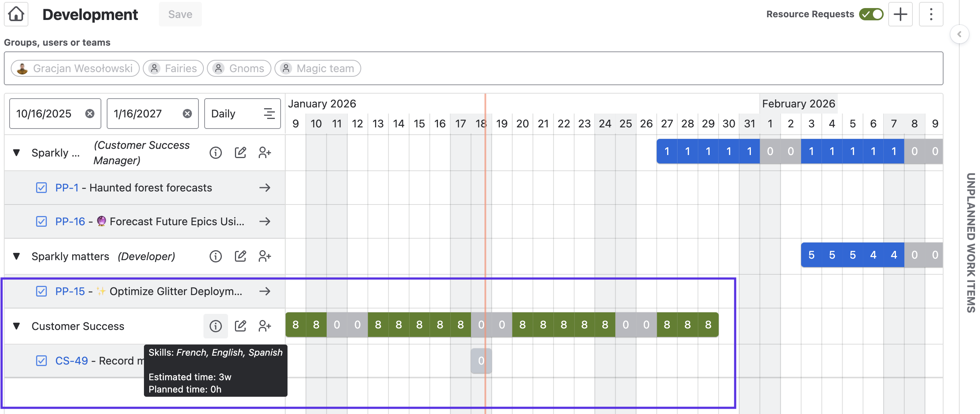Edit the Sparkly matters Developer request
Image resolution: width=980 pixels, height=414 pixels.
[x=240, y=256]
